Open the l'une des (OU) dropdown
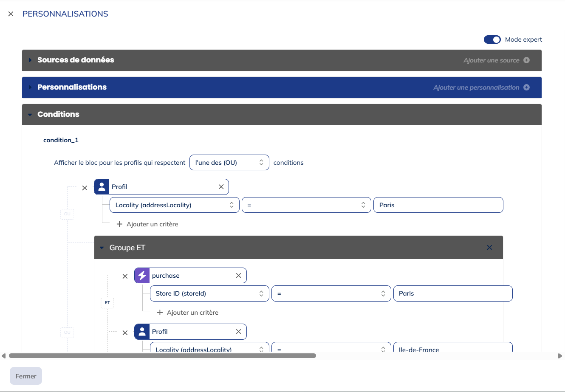Image resolution: width=565 pixels, height=392 pixels. 229,163
